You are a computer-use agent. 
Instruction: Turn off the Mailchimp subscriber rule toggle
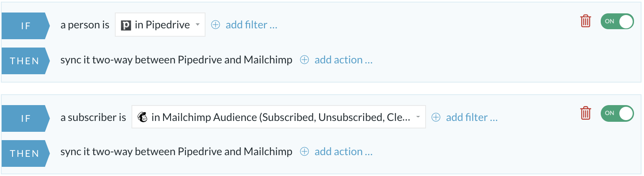click(x=617, y=113)
